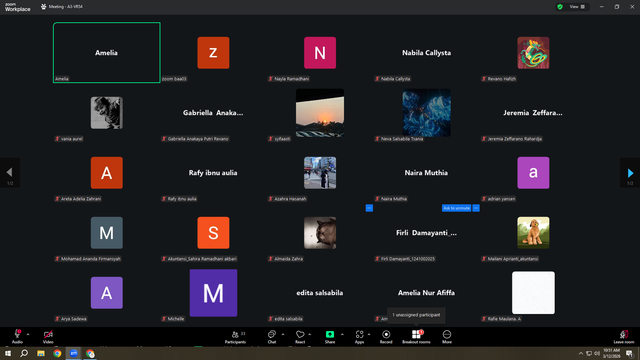Show hidden system tray icons chevron
This screenshot has height=360, width=640.
point(581,353)
